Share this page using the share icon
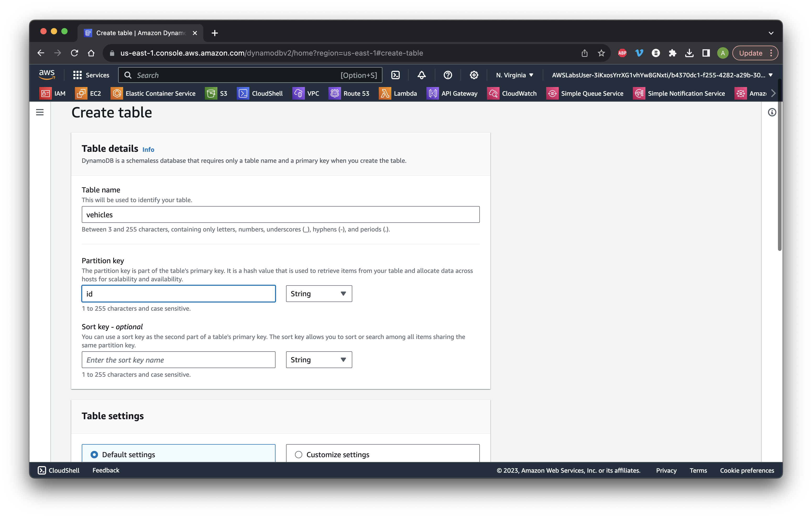The height and width of the screenshot is (517, 812). click(x=584, y=53)
